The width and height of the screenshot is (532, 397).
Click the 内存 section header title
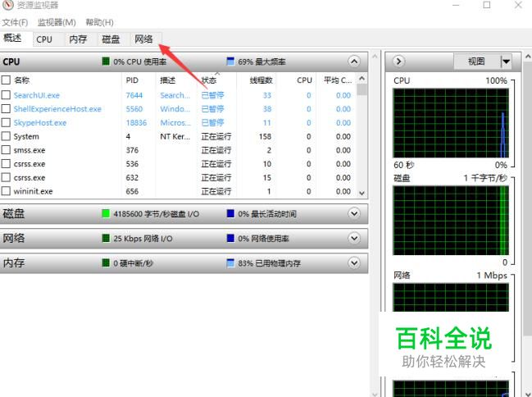click(14, 262)
